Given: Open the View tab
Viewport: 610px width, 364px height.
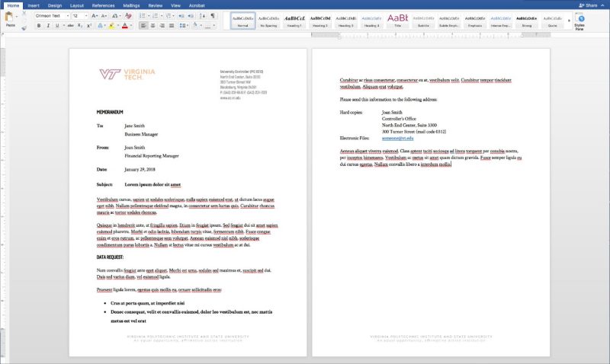Looking at the screenshot, I should 176,5.
